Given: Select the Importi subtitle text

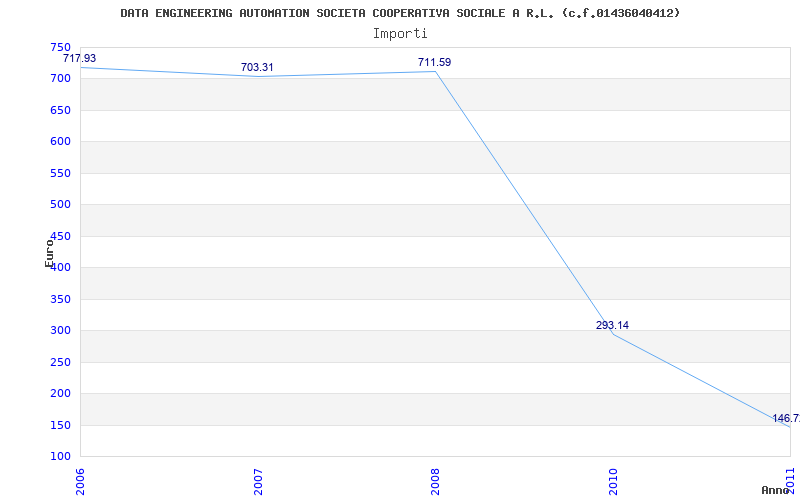Looking at the screenshot, I should click(x=400, y=34).
